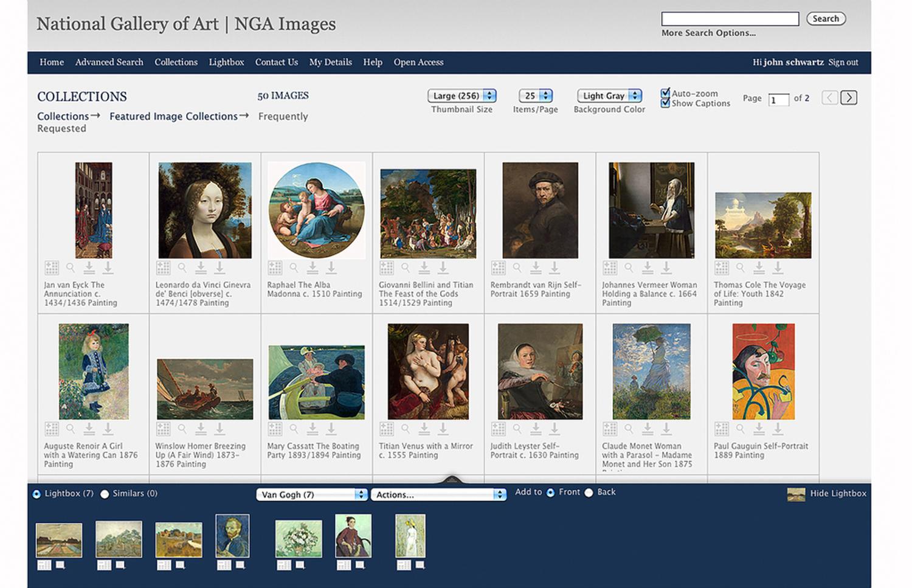The width and height of the screenshot is (912, 588).
Task: Open Lightbox in navigation bar
Action: tap(226, 62)
